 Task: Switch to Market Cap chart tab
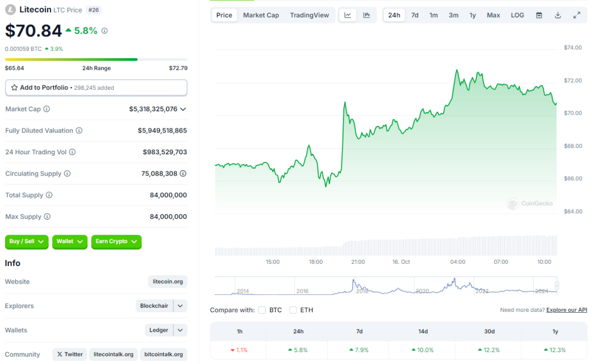tap(261, 15)
